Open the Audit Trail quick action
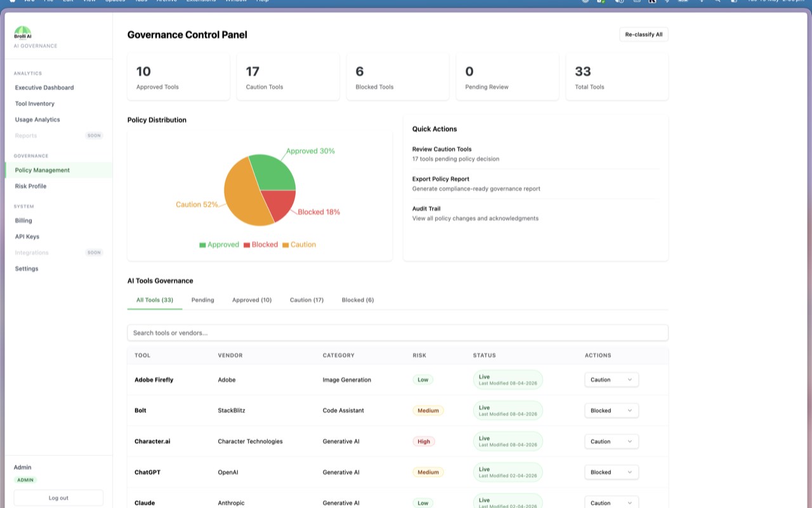Image resolution: width=812 pixels, height=508 pixels. point(536,213)
